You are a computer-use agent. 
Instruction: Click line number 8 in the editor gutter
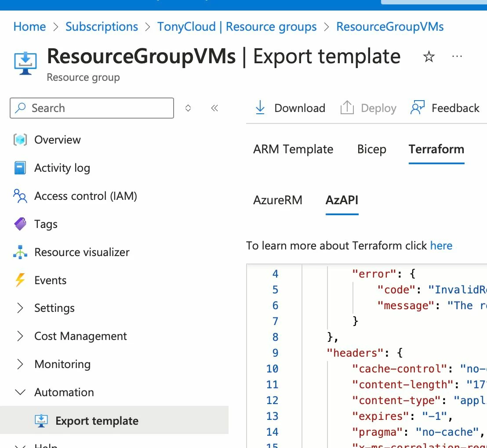coord(275,337)
